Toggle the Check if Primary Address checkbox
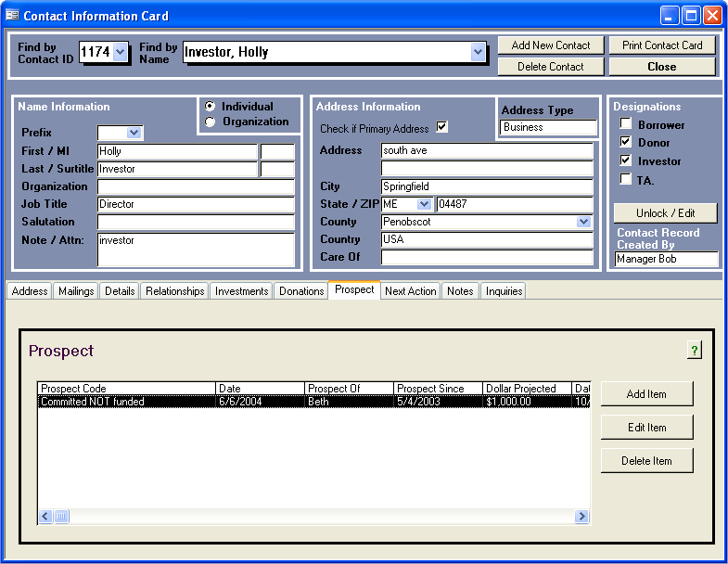 (442, 128)
